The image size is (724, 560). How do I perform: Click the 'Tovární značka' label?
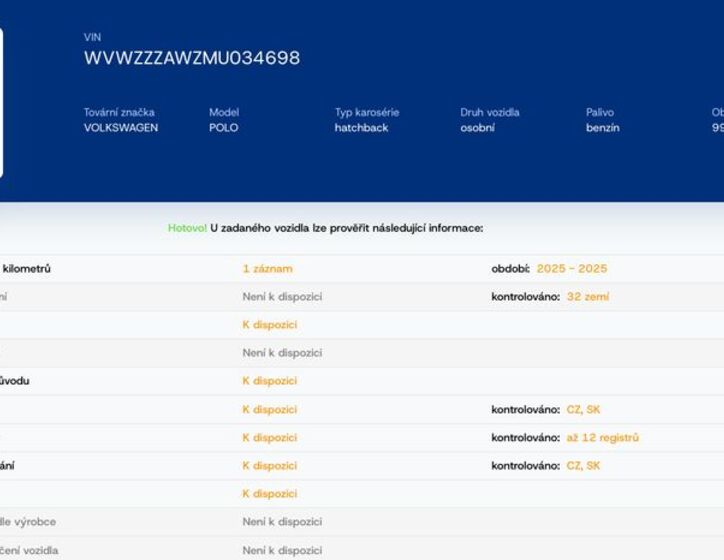pos(119,112)
